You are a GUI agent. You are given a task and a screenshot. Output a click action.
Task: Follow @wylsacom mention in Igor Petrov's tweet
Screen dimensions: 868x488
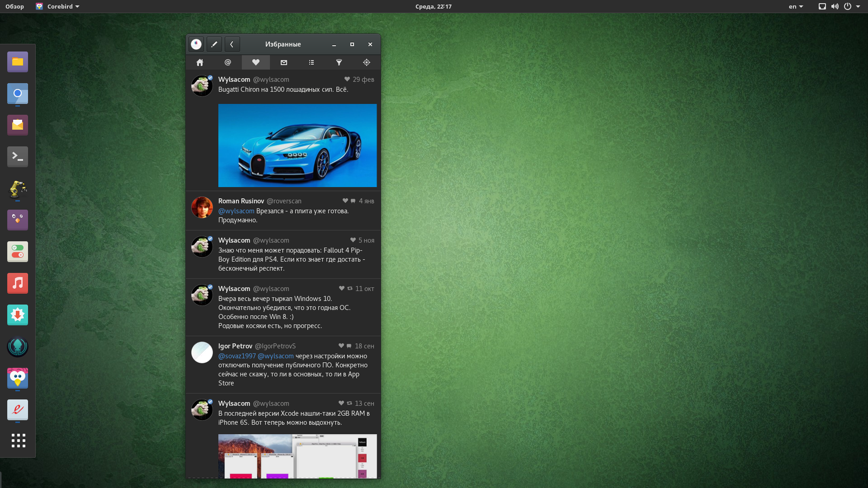click(x=276, y=356)
